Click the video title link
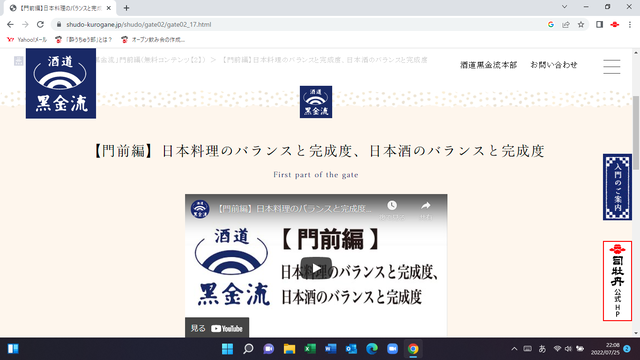 pos(293,209)
